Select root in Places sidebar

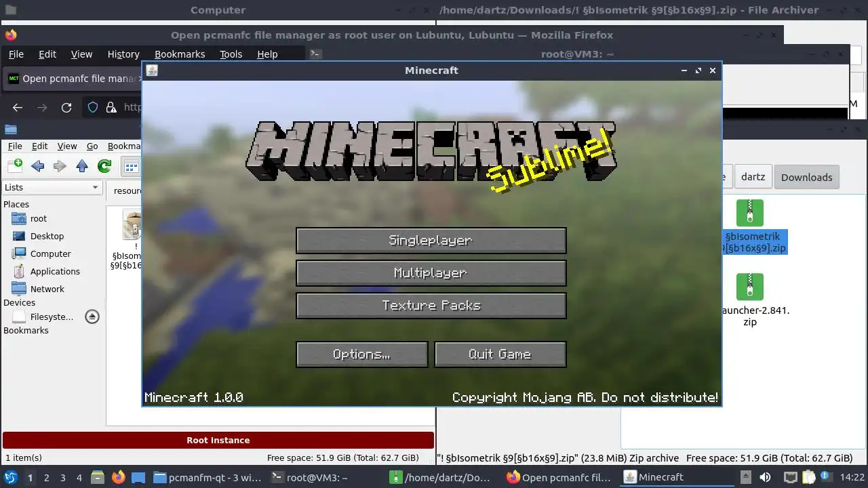click(39, 218)
